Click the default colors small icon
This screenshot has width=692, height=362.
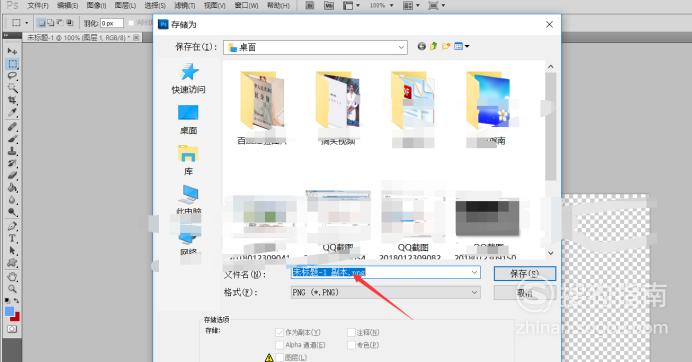[7, 301]
